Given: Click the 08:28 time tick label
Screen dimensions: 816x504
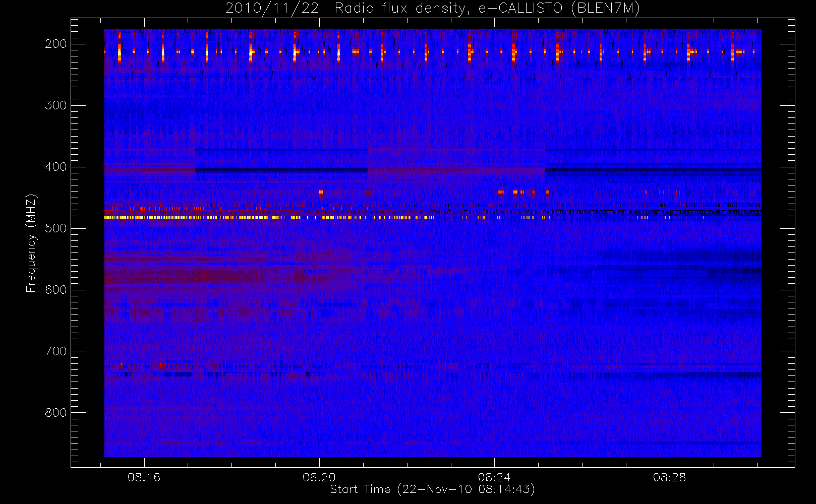Looking at the screenshot, I should tap(669, 477).
